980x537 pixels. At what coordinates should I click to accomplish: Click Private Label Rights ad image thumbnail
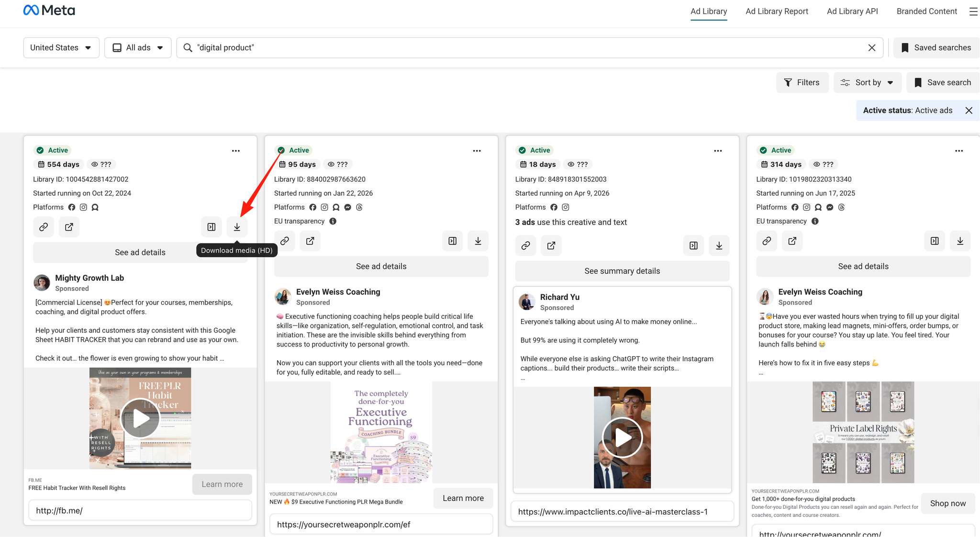pos(863,432)
